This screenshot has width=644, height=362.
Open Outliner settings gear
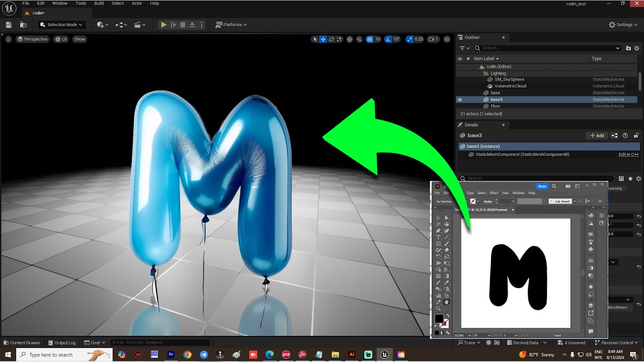pos(637,48)
